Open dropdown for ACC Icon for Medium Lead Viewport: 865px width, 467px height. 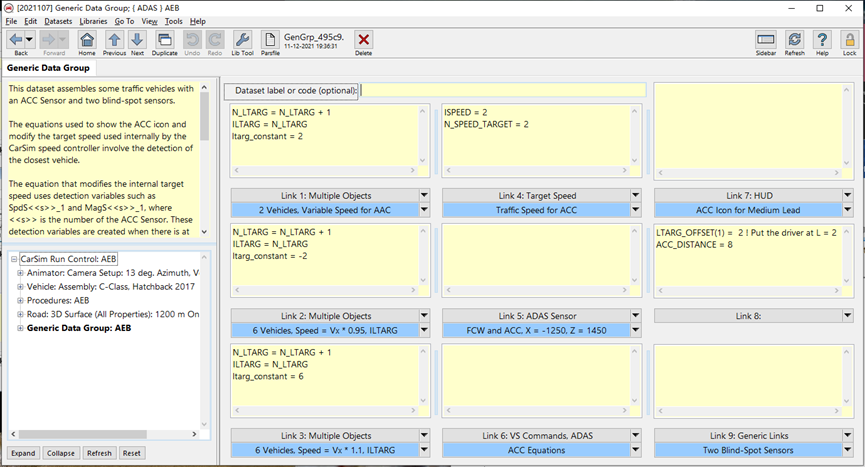point(847,210)
